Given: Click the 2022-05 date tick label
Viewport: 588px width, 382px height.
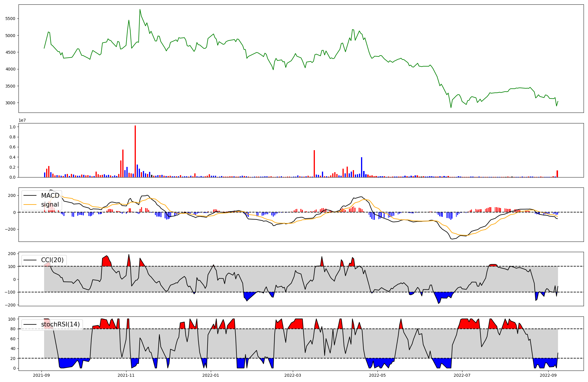Looking at the screenshot, I should pos(377,375).
